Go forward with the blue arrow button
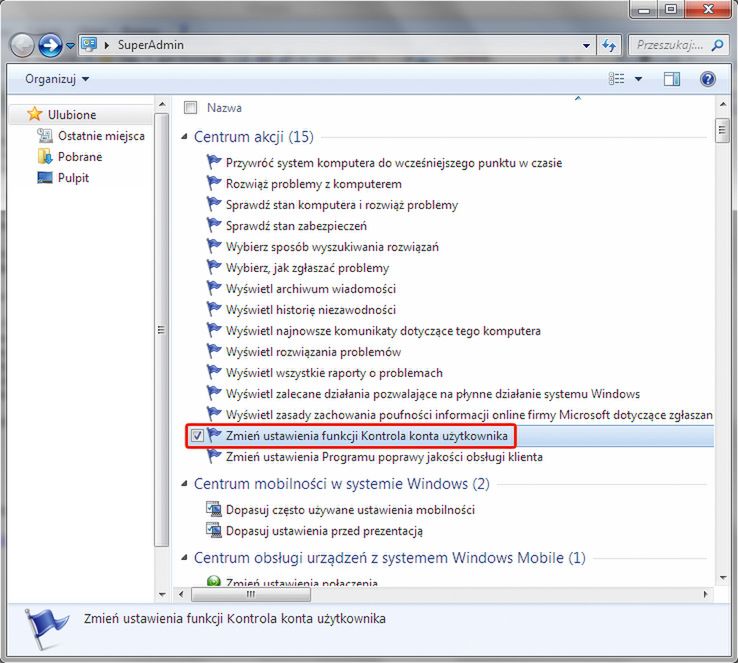 click(50, 46)
